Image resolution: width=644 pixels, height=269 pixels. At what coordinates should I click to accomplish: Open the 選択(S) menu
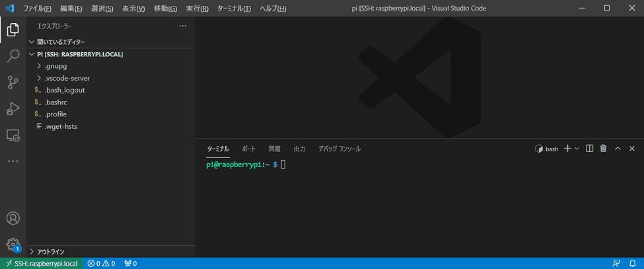102,9
